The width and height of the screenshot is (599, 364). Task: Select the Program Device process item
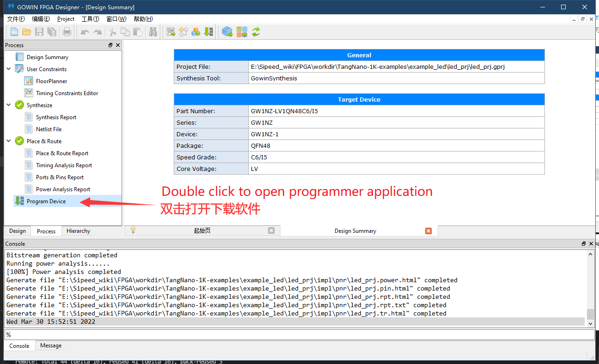(x=46, y=201)
